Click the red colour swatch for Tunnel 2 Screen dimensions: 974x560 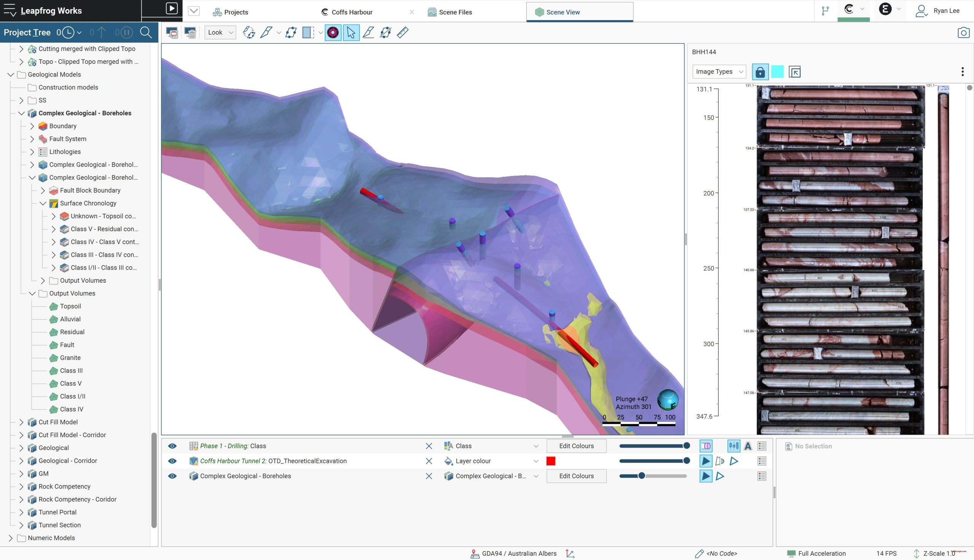(551, 461)
